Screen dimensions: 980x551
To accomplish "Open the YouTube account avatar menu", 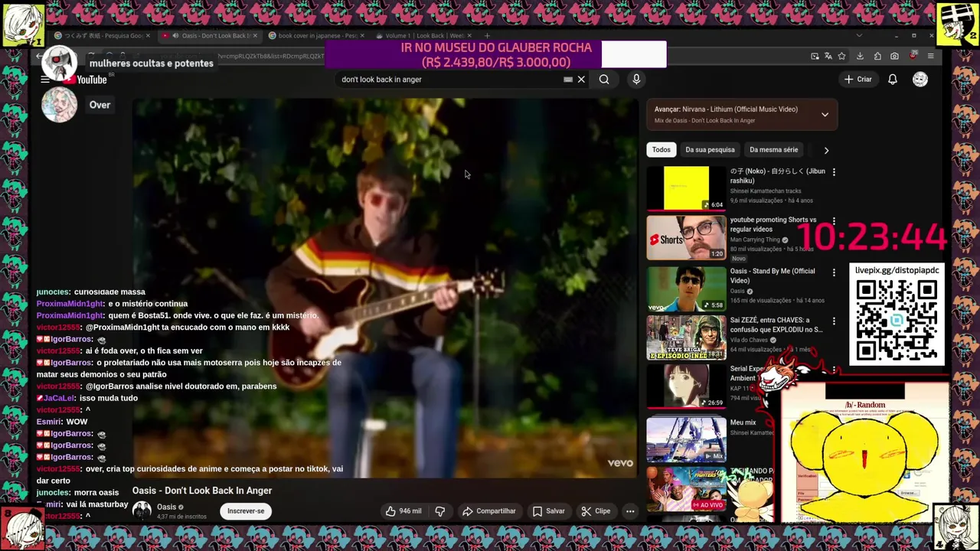I will pos(920,79).
